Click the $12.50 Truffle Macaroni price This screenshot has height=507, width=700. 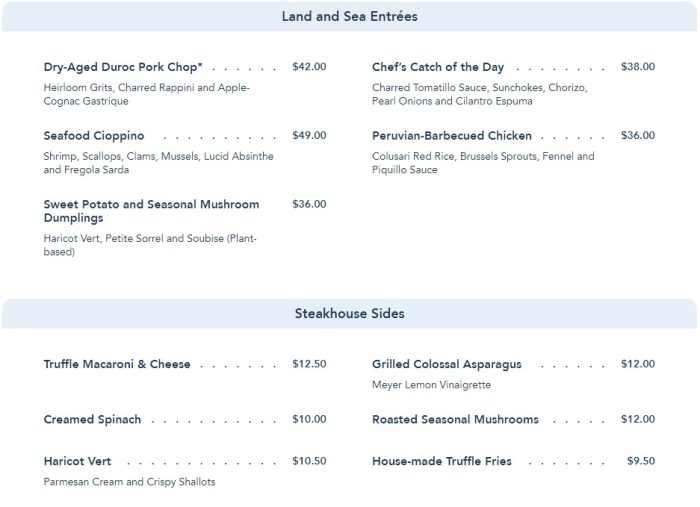309,364
